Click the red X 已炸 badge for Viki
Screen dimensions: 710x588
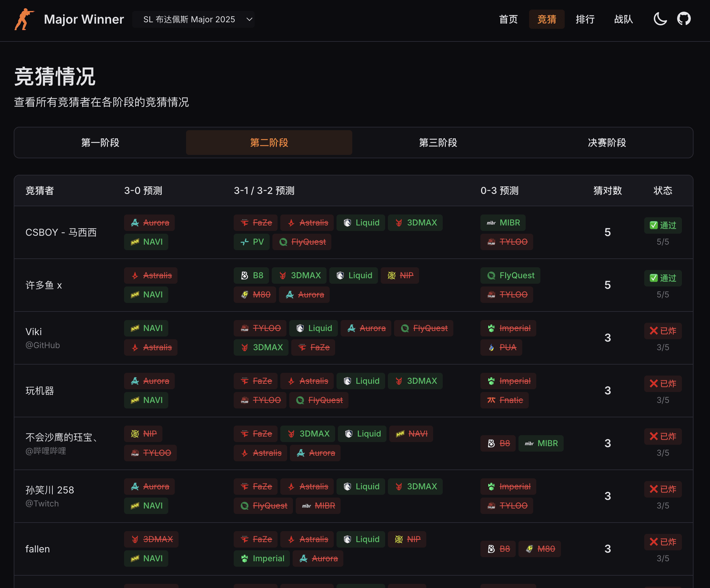click(663, 331)
